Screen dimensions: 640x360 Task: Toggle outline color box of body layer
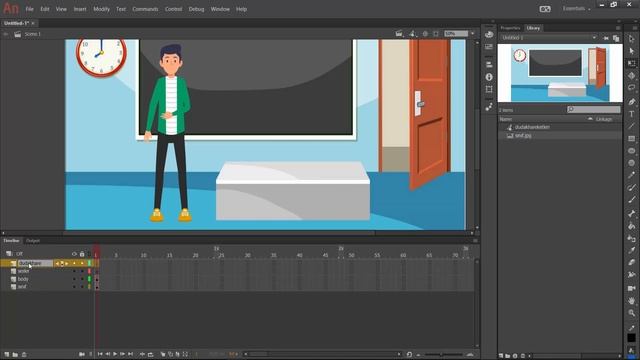[89, 279]
